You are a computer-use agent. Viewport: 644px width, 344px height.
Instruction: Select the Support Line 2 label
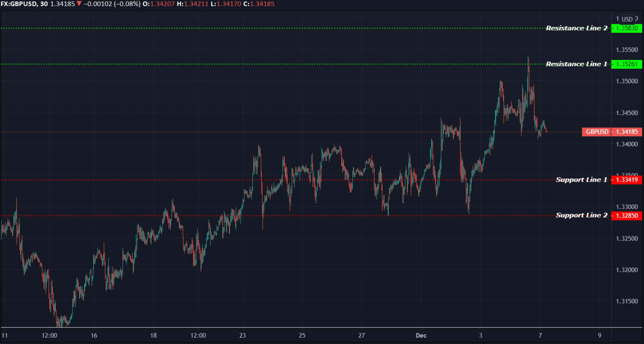[x=582, y=215]
